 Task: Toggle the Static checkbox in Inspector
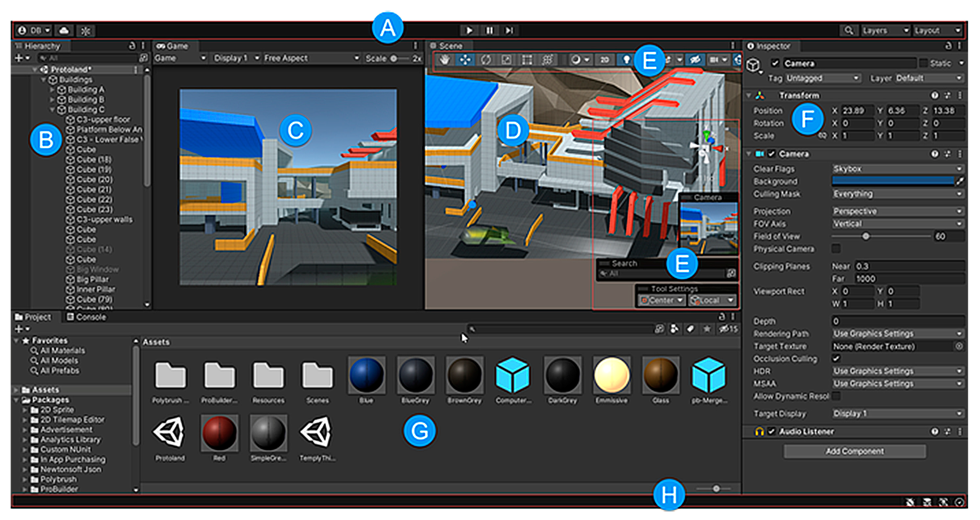point(923,63)
